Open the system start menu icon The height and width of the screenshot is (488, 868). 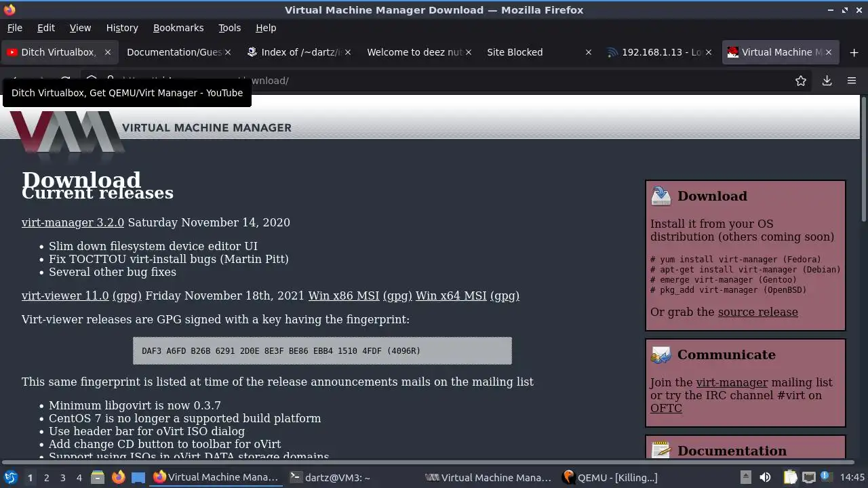tap(10, 477)
